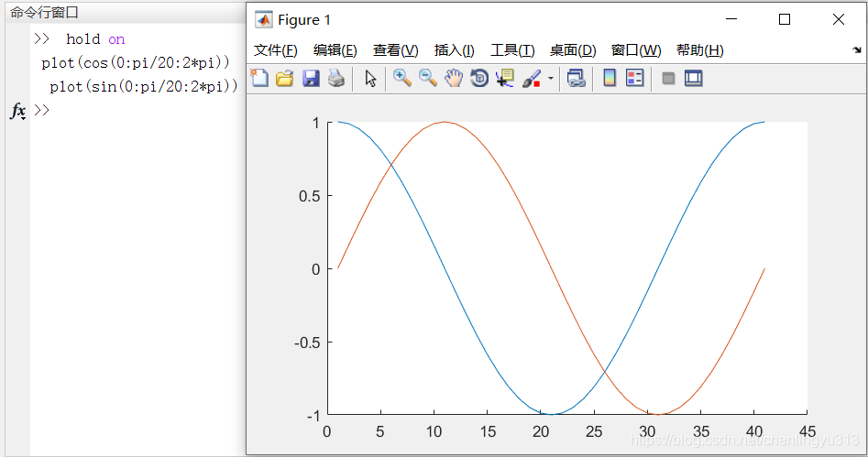Activate the Zoom Out magnifier tool
The height and width of the screenshot is (457, 868).
[427, 78]
